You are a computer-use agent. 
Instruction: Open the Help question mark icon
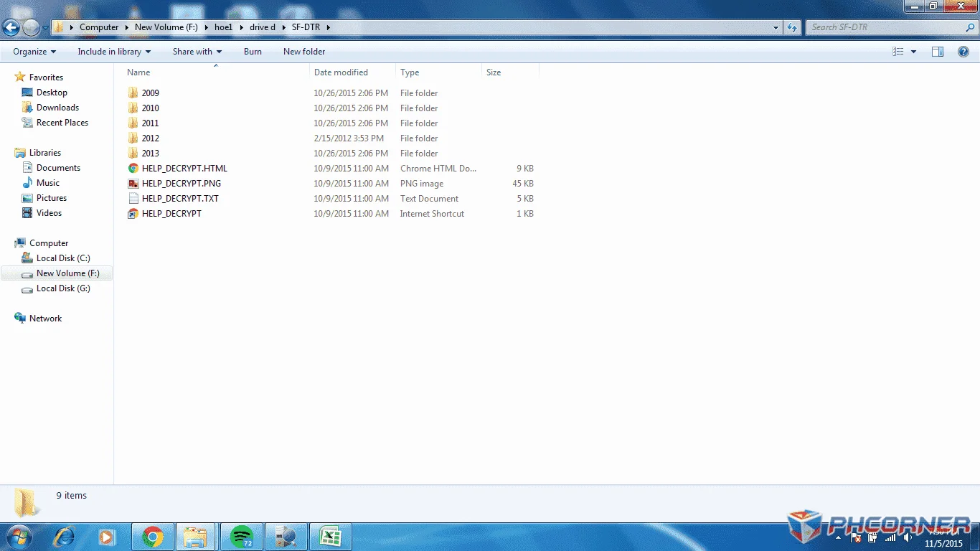pyautogui.click(x=963, y=52)
